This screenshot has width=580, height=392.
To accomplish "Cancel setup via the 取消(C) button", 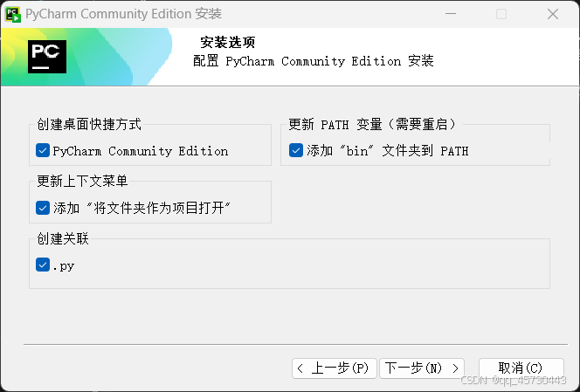I will 521,368.
